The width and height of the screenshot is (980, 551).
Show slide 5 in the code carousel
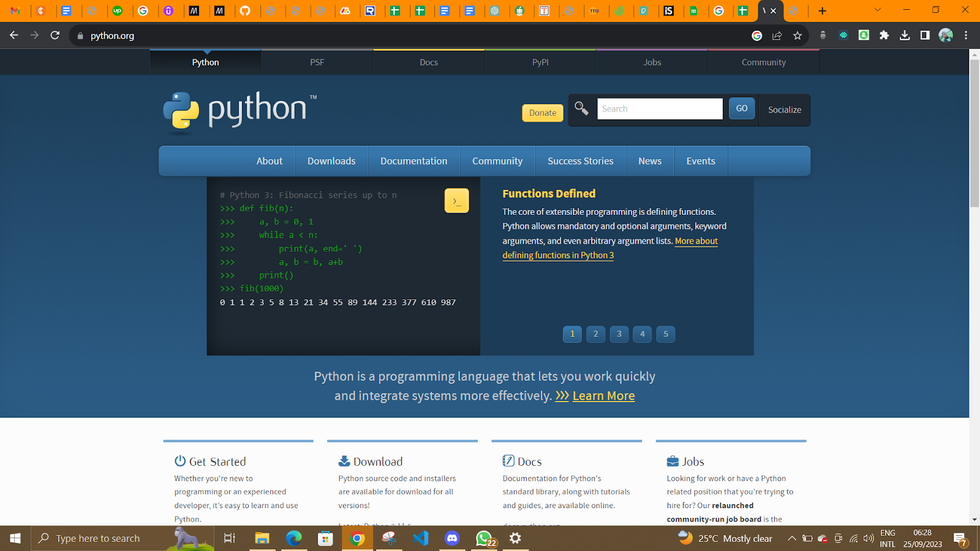coord(666,334)
